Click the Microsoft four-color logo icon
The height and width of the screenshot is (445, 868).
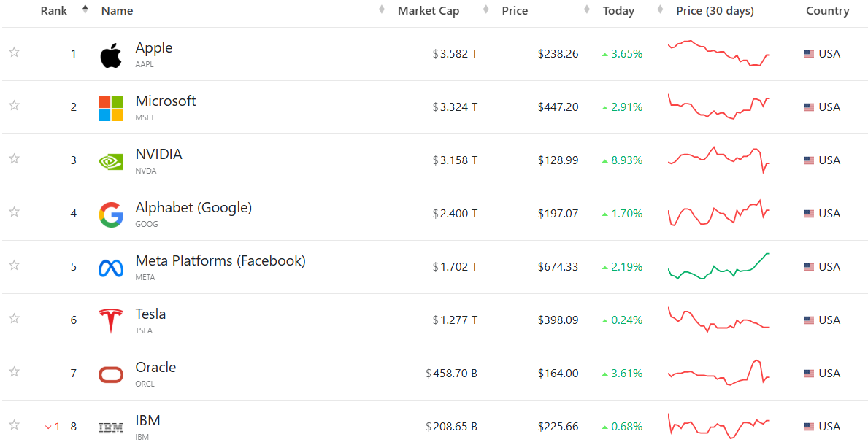pos(111,108)
